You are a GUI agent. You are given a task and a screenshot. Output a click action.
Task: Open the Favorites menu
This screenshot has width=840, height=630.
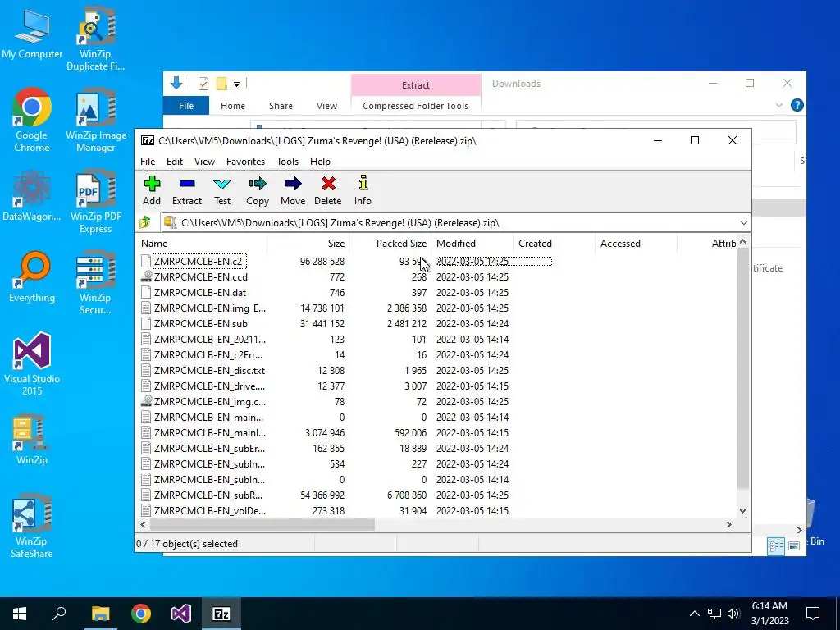click(x=245, y=162)
